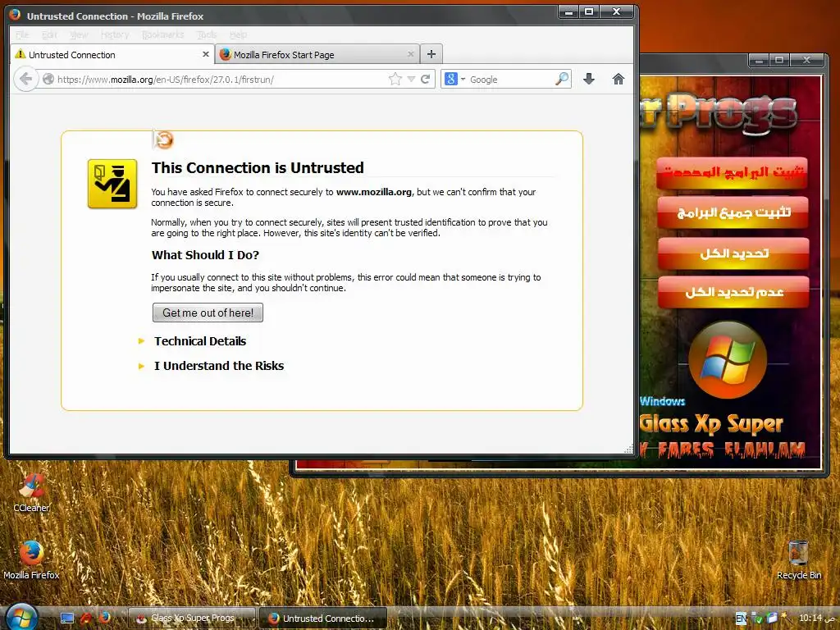Click the first red Arabic button in Progs window
Image resolution: width=840 pixels, height=630 pixels.
pyautogui.click(x=733, y=172)
